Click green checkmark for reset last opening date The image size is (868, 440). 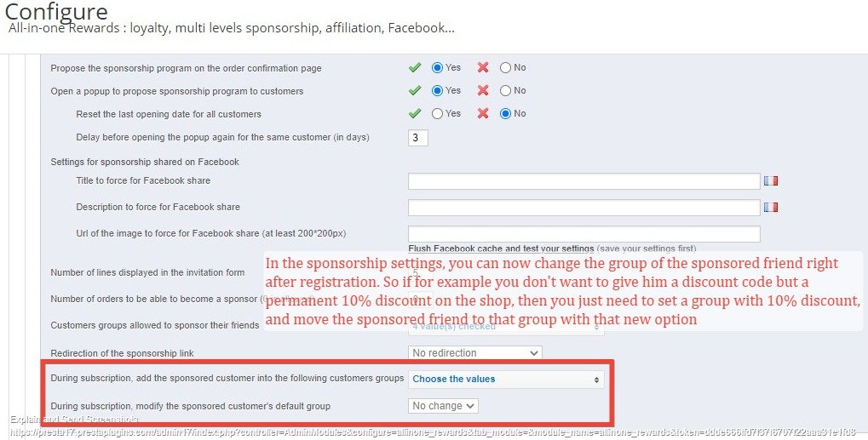click(415, 113)
